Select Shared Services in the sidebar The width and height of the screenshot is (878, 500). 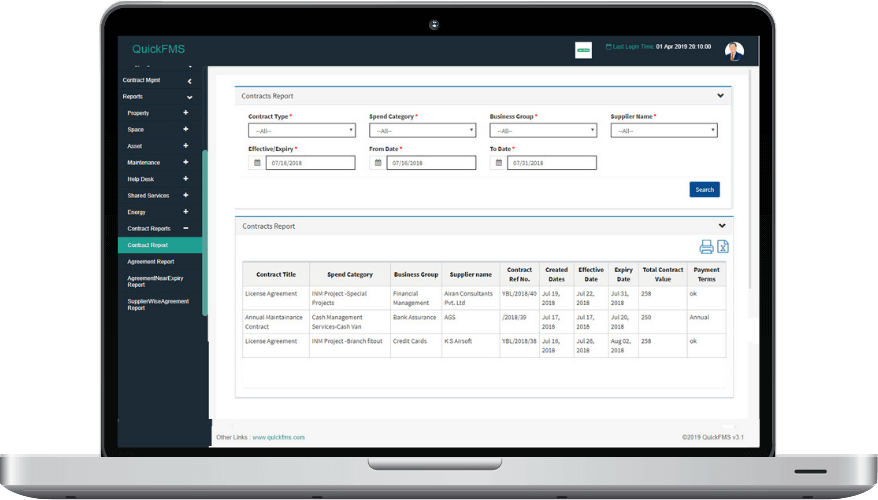point(148,195)
